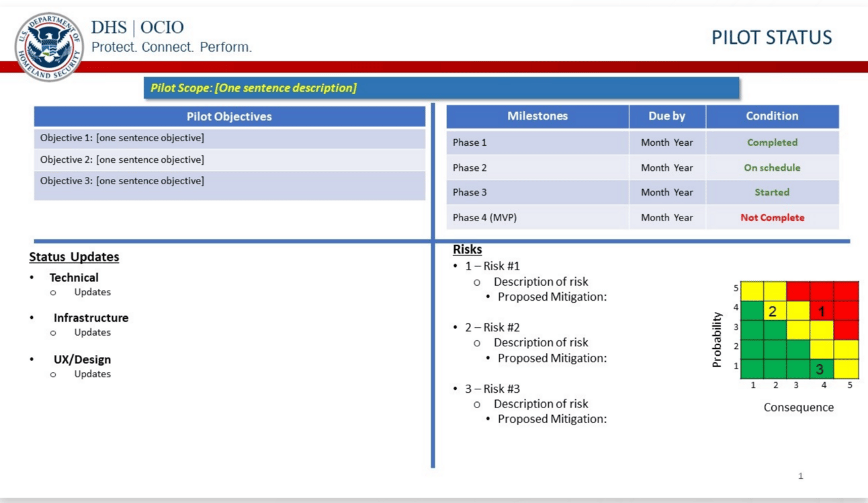Select the "Condition" column header
Image resolution: width=868 pixels, height=503 pixels.
point(772,116)
